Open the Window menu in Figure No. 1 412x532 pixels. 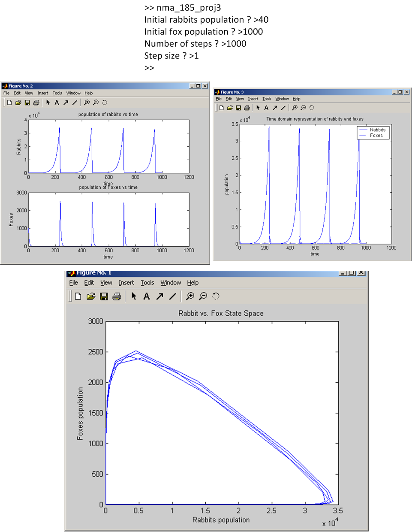[x=171, y=283]
